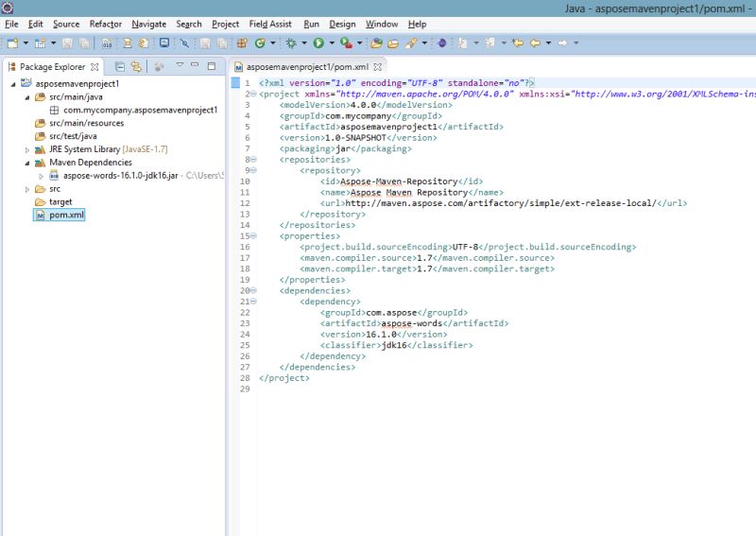Image resolution: width=756 pixels, height=536 pixels.
Task: Select the asposemavenproject1/pom.xml editor tab
Action: pyautogui.click(x=308, y=67)
